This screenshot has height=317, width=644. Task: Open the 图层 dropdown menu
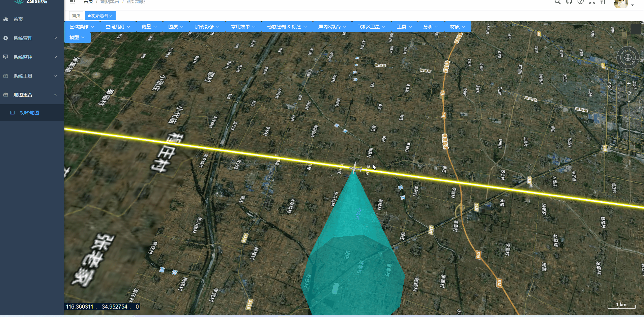point(176,27)
